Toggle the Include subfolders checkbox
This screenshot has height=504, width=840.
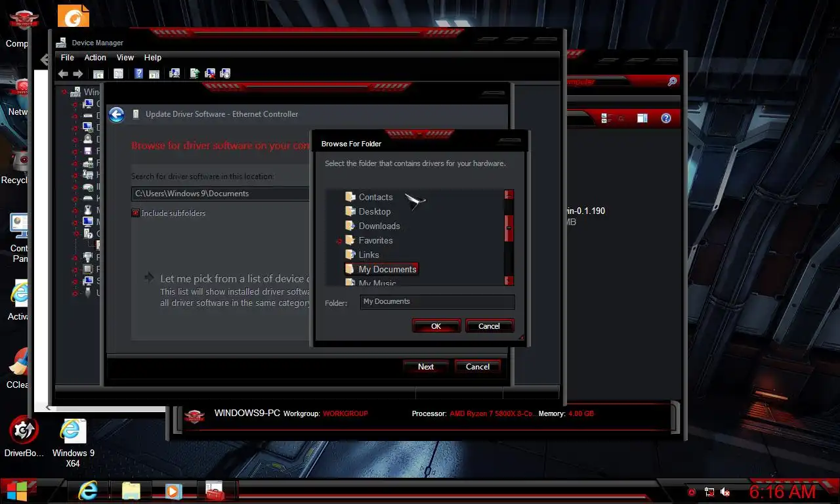pyautogui.click(x=135, y=213)
